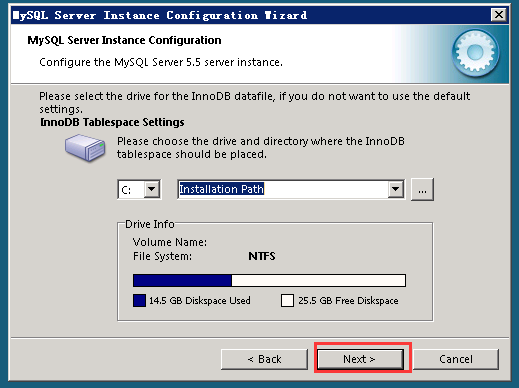Go back with the < Back button
519x388 pixels.
(x=264, y=359)
